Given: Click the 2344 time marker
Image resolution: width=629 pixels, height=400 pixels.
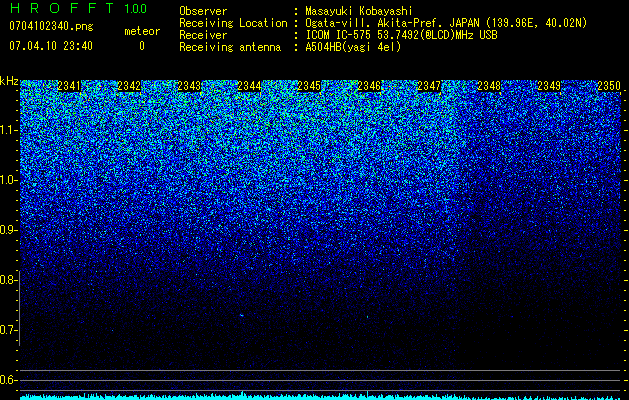Looking at the screenshot, I should click(249, 86).
